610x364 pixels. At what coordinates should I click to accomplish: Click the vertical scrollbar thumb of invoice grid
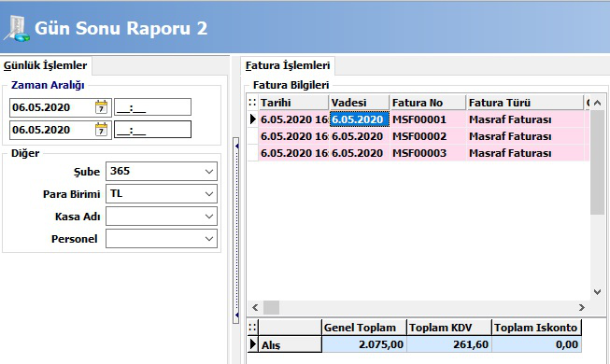tap(597, 162)
